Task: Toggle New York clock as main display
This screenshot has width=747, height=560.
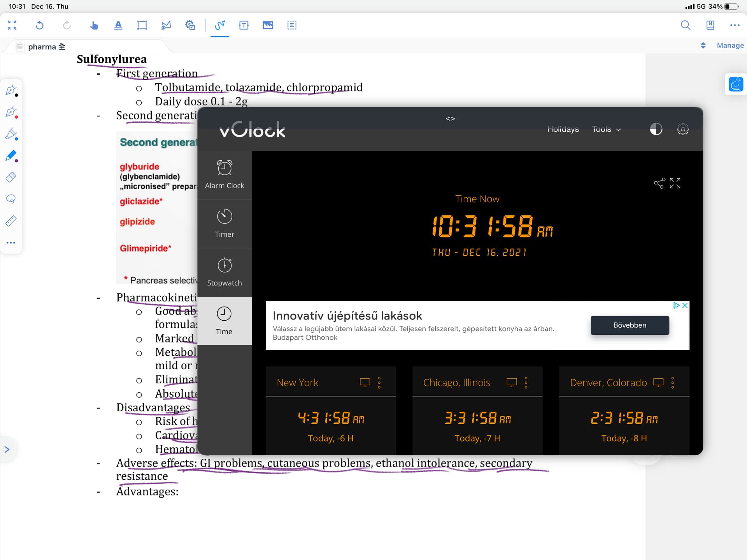Action: 365,383
